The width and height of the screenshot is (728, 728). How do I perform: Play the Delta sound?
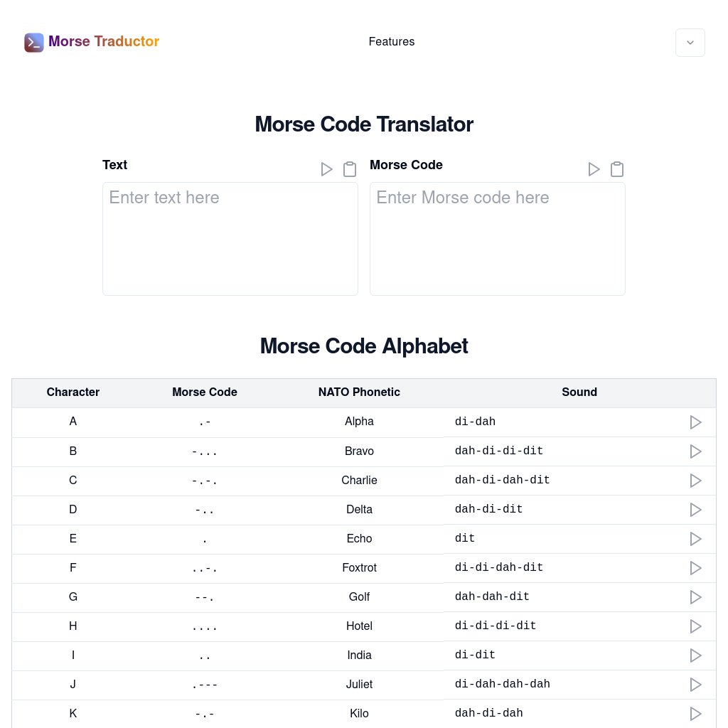coord(695,510)
